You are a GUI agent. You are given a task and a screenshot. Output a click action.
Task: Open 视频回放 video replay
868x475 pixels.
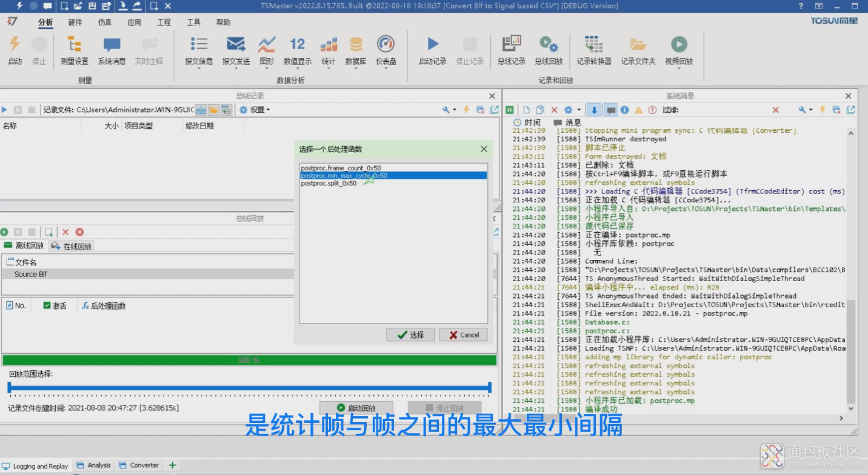click(x=679, y=50)
